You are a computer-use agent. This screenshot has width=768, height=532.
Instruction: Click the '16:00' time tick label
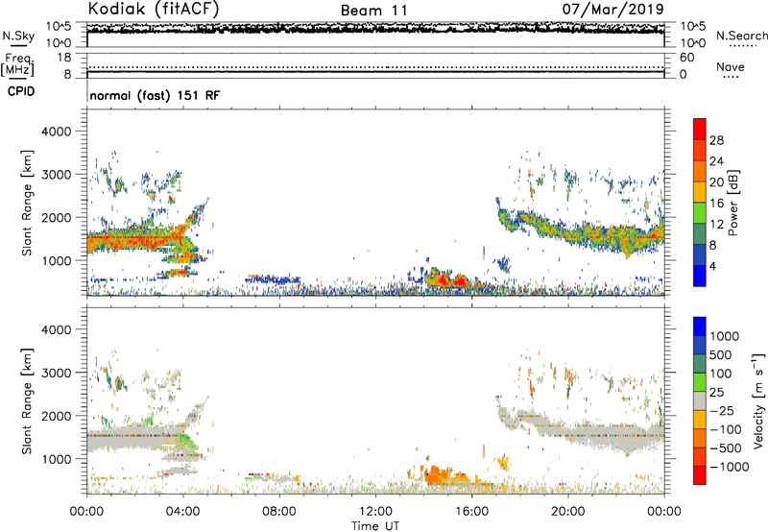click(x=471, y=512)
